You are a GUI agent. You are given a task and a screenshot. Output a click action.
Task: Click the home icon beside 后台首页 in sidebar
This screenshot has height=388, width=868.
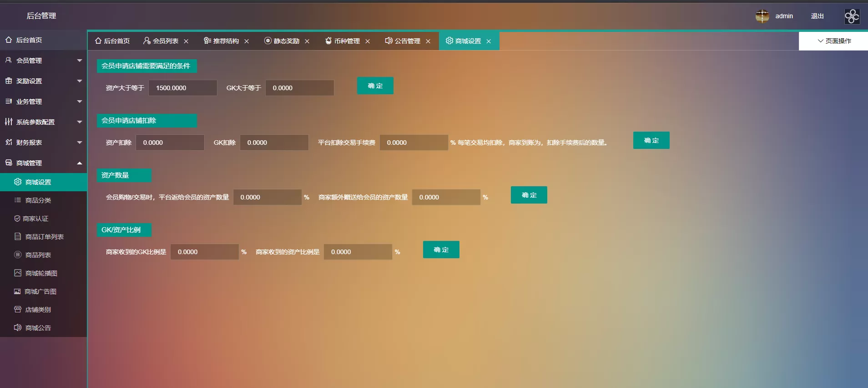9,40
